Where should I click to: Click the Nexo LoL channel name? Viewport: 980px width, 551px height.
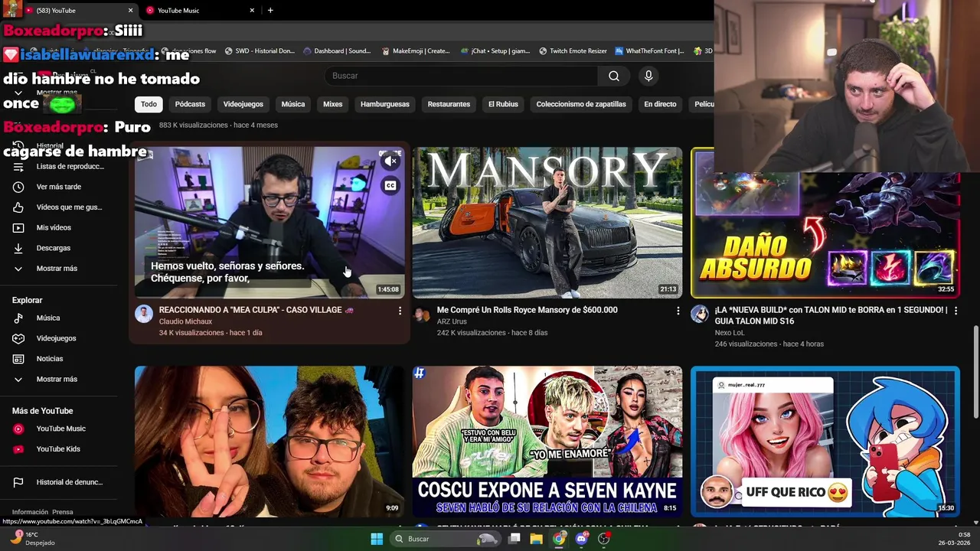730,333
